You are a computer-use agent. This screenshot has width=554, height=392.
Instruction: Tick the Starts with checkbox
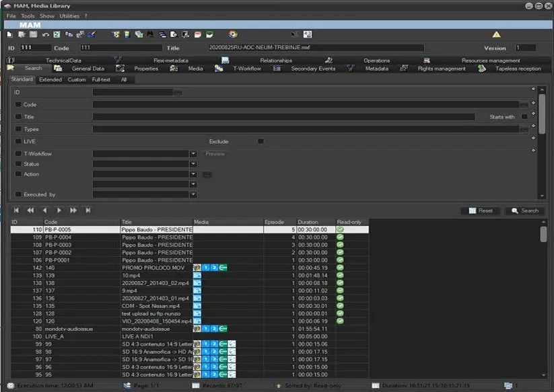tap(524, 117)
